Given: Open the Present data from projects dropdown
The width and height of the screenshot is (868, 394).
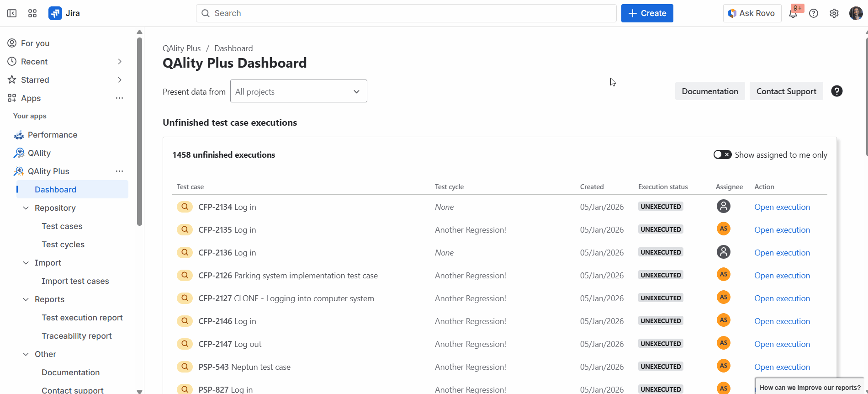Looking at the screenshot, I should click(x=299, y=91).
